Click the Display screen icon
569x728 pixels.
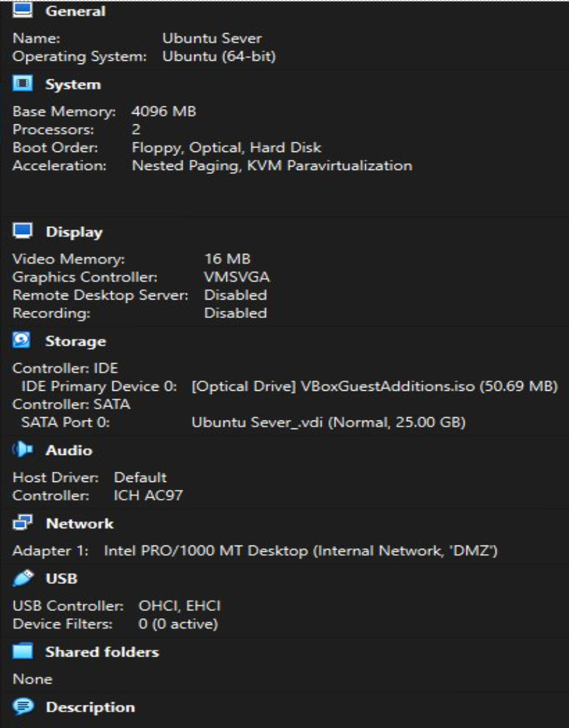[22, 232]
